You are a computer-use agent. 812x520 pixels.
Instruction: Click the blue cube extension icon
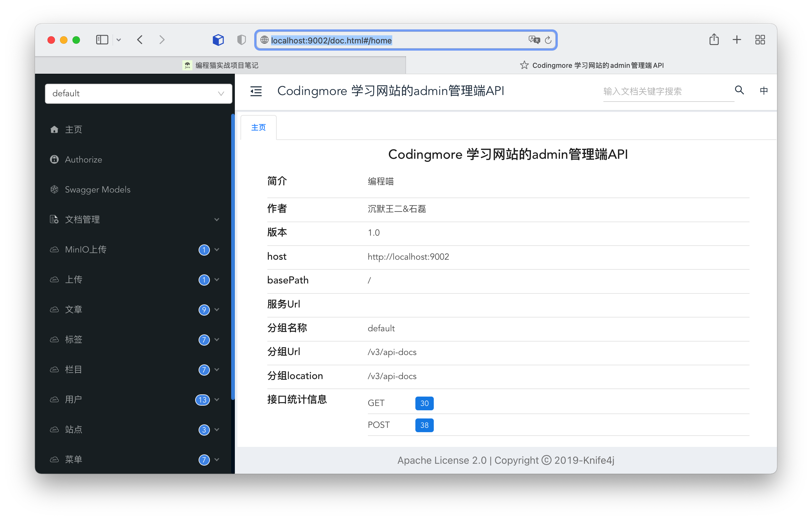tap(218, 40)
